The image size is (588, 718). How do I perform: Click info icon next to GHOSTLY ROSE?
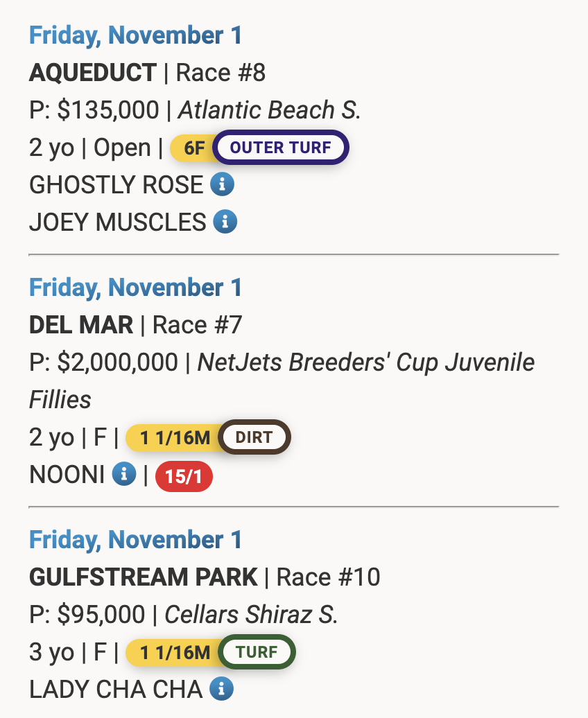223,184
